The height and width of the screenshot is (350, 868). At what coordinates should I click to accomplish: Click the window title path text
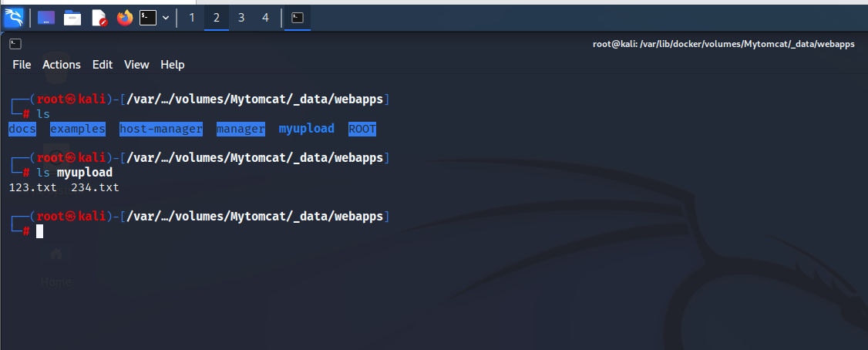click(x=724, y=44)
